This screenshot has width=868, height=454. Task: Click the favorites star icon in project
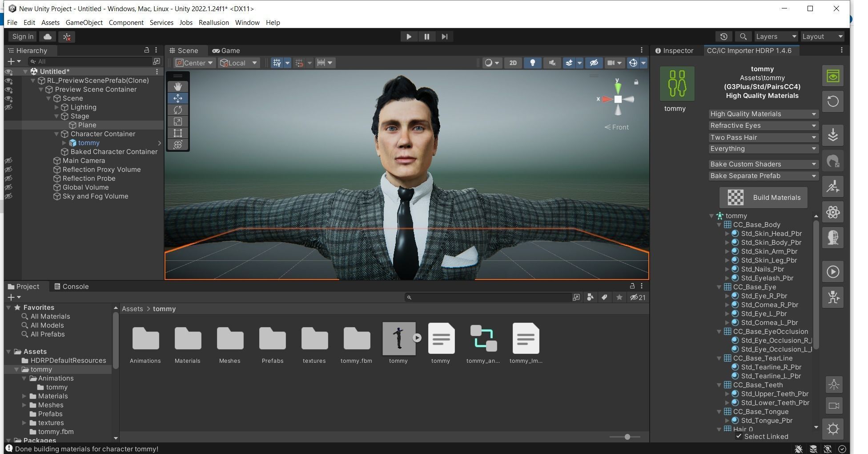(x=619, y=297)
